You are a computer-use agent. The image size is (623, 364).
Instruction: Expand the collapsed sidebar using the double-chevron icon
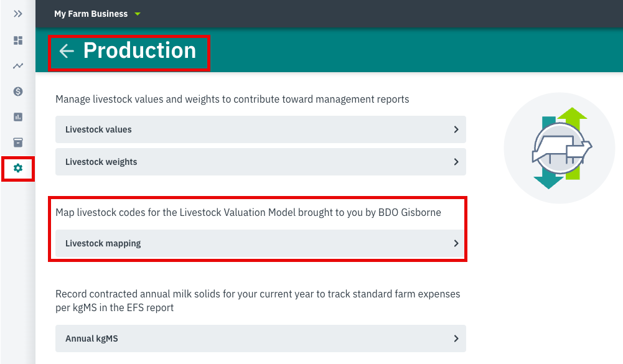point(17,12)
